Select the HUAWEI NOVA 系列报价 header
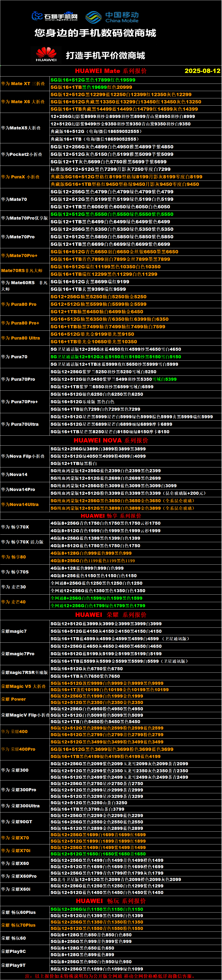Image resolution: width=222 pixels, height=980 pixels. point(111,440)
